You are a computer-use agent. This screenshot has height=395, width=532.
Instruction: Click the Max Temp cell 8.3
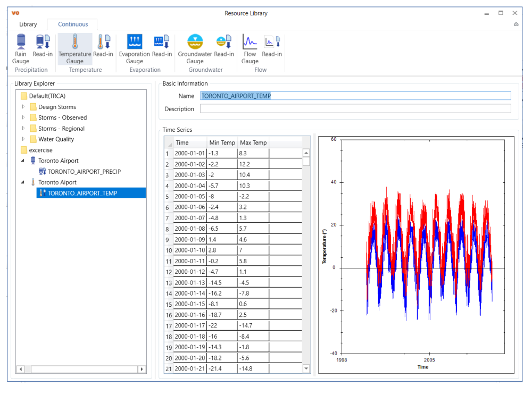[x=253, y=153]
